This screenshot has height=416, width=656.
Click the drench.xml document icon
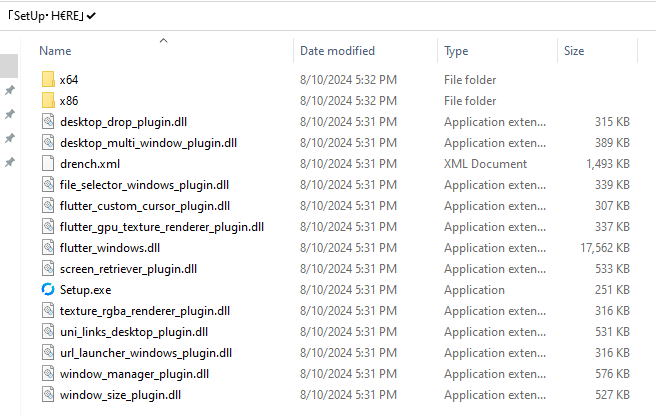48,164
